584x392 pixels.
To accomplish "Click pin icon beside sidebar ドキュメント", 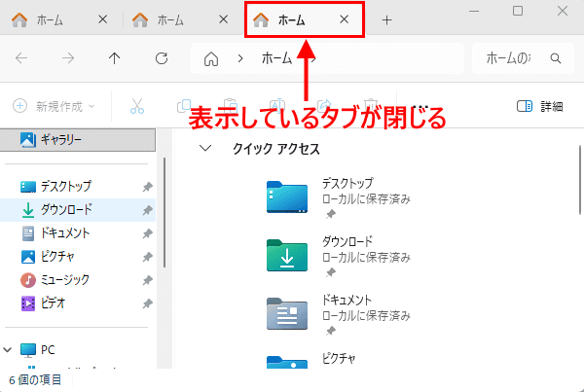I will (x=148, y=233).
